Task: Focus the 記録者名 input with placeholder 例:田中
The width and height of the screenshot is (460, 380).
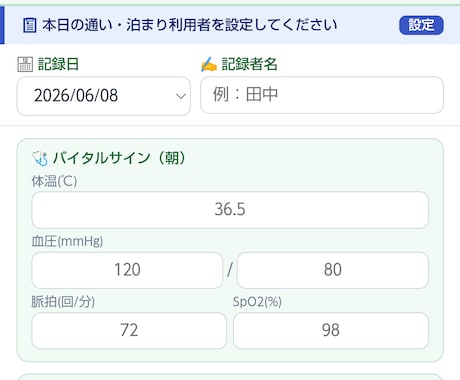Action: (x=322, y=95)
